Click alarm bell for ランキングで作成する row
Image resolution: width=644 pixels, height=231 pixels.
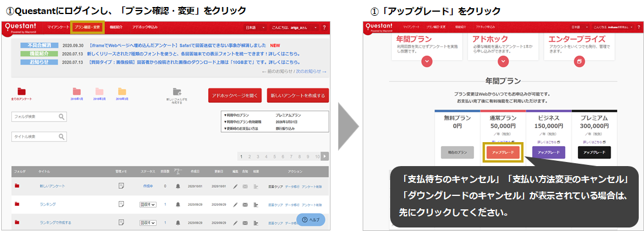point(178,222)
